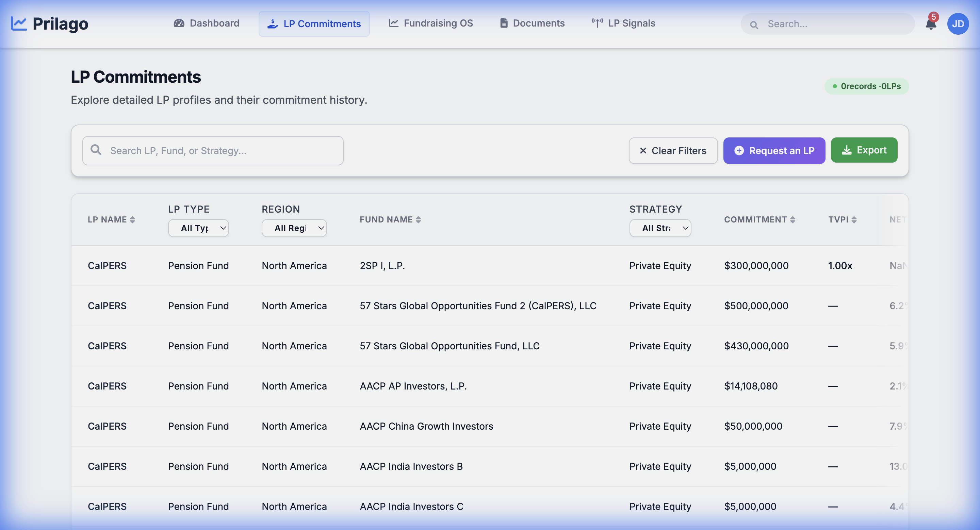Click the LP Signals antenna icon
The image size is (980, 530).
point(597,23)
